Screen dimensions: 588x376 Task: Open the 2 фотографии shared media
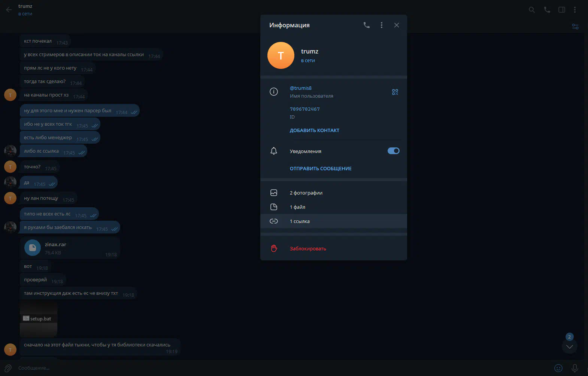click(306, 193)
